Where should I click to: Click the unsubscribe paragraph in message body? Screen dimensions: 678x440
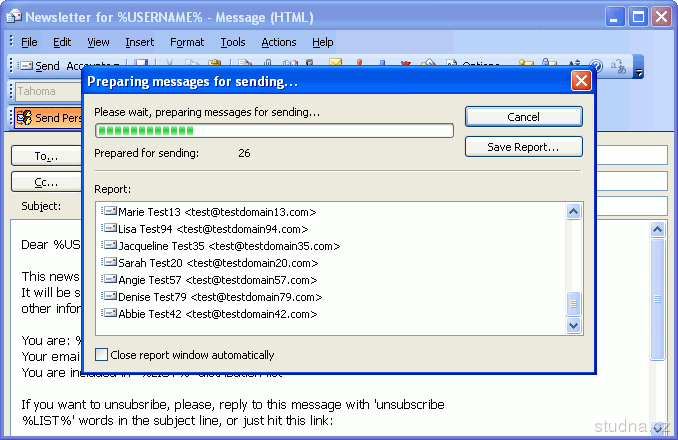pos(233,412)
